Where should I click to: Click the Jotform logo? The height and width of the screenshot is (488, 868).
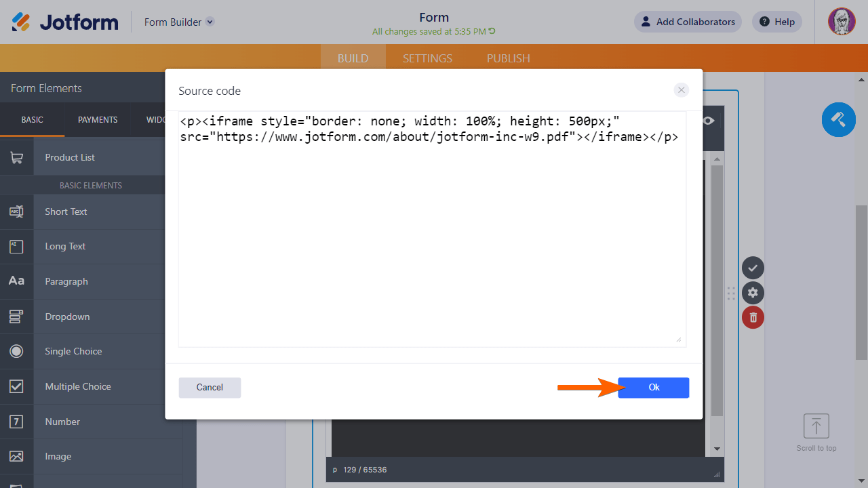pyautogui.click(x=65, y=22)
